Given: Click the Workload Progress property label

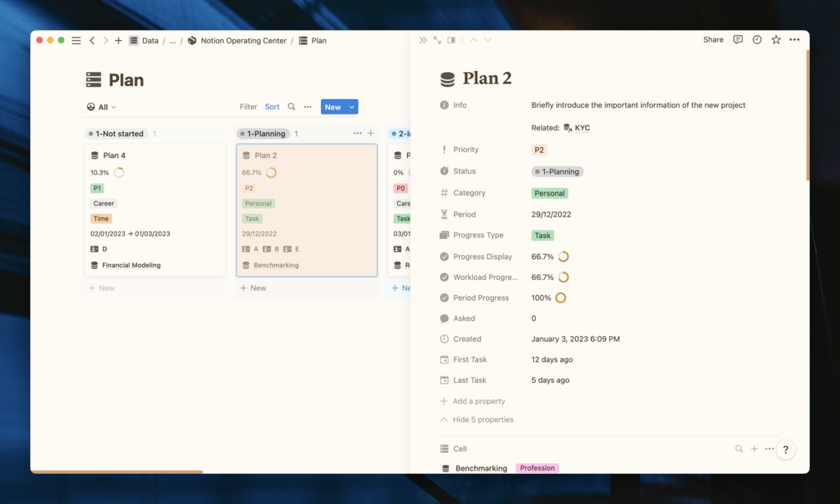Looking at the screenshot, I should pos(486,277).
